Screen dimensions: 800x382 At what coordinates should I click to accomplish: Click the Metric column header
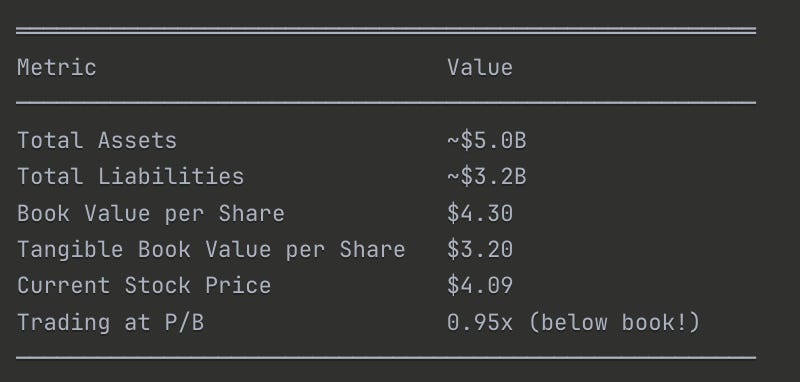coord(57,68)
